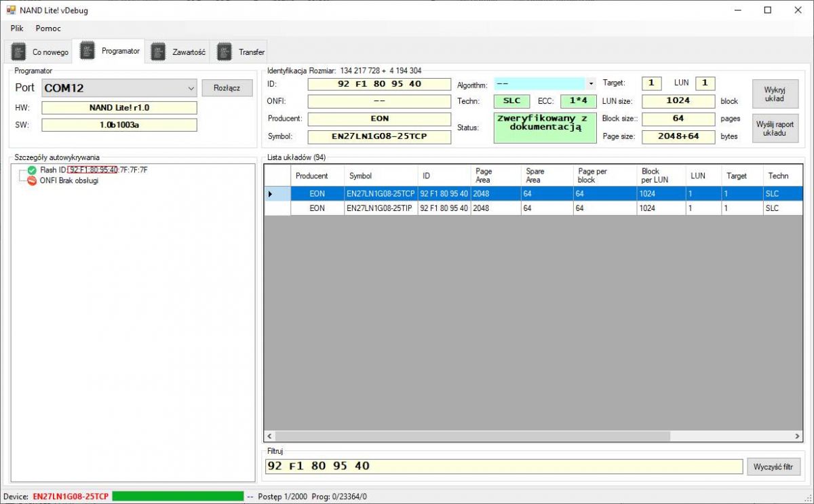Click the ECC field showing 1*4
The width and height of the screenshot is (814, 504).
pyautogui.click(x=578, y=101)
